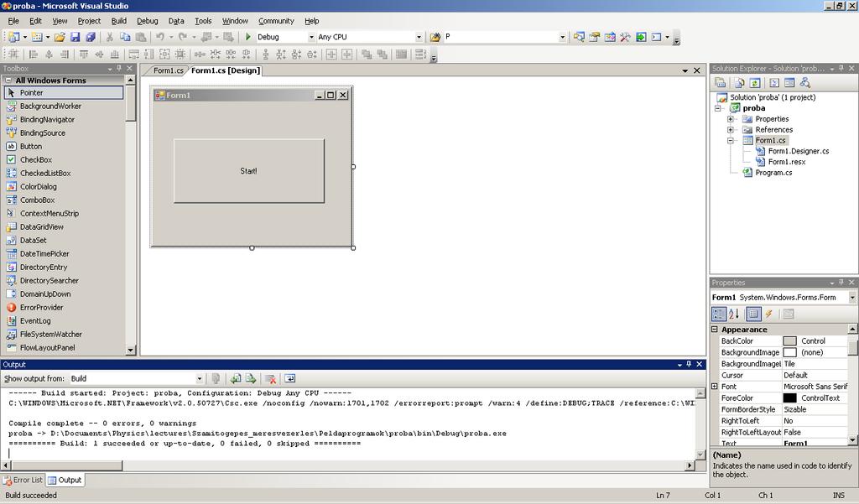Click the Cut scissors icon
The width and height of the screenshot is (859, 504).
click(110, 37)
